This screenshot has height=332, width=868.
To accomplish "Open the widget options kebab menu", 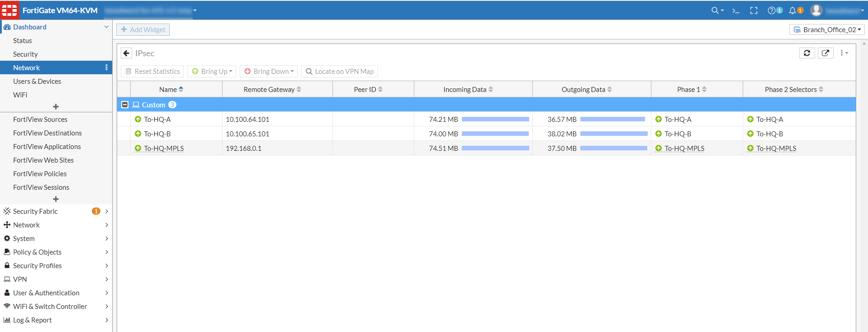I will point(844,53).
